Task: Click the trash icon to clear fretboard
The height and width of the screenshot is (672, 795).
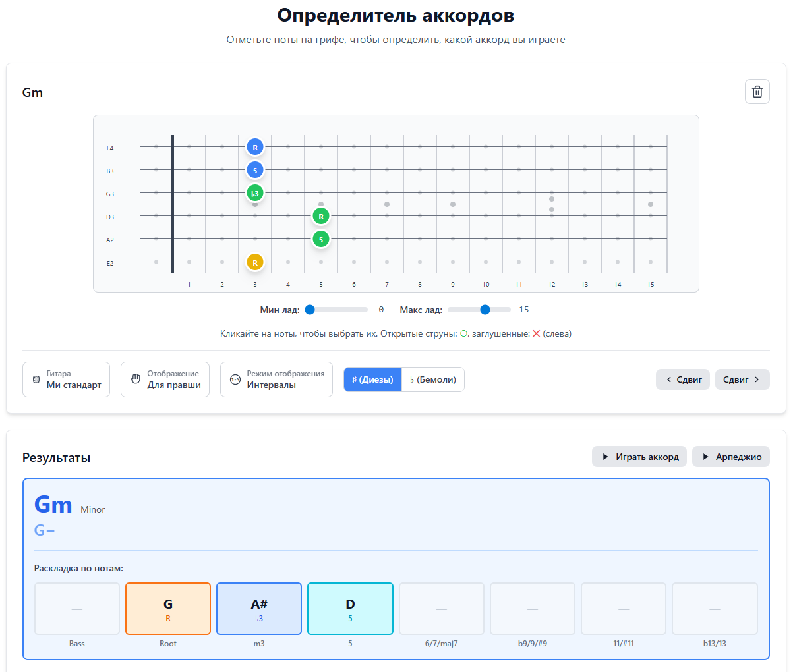Action: [x=757, y=92]
